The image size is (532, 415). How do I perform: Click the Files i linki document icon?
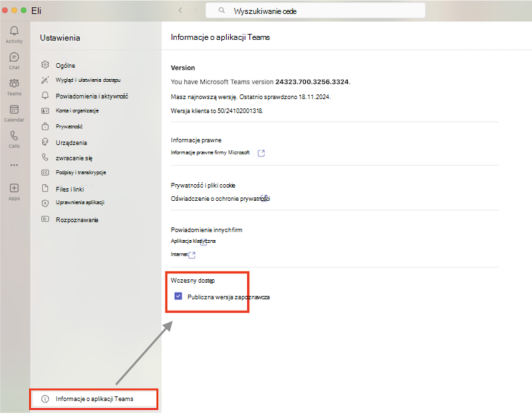pos(45,188)
